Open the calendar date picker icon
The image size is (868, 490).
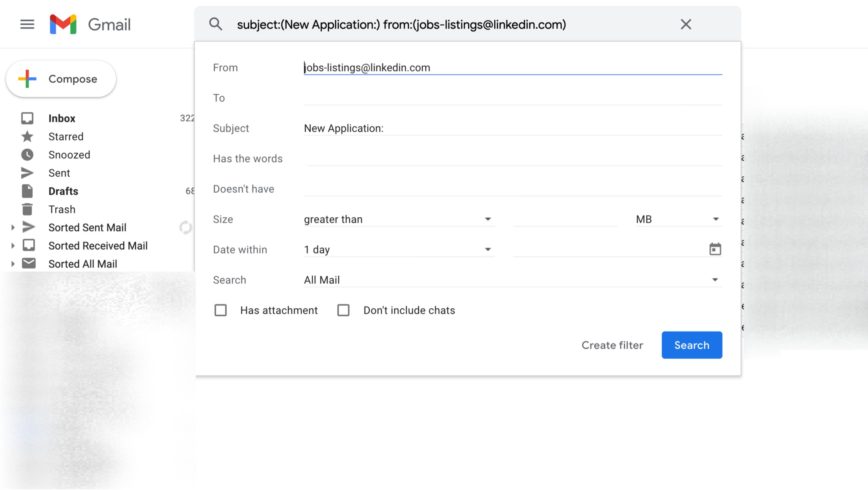coord(715,249)
